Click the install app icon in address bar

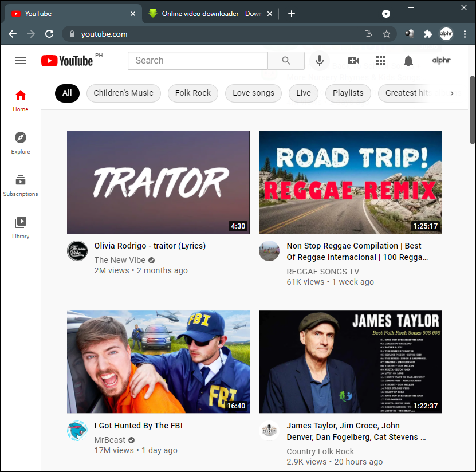[x=368, y=34]
